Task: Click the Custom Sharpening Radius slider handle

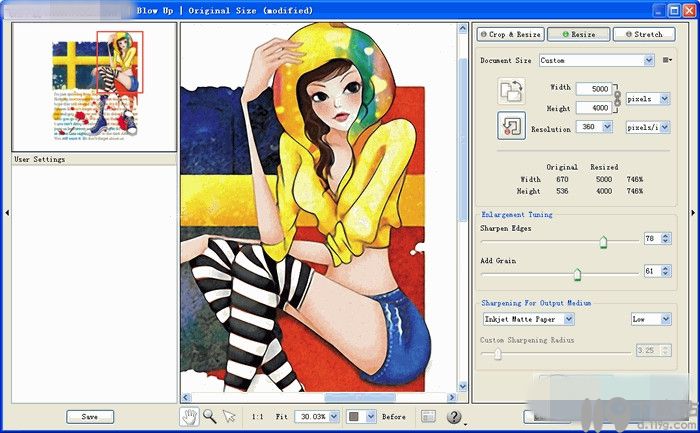Action: tap(498, 354)
